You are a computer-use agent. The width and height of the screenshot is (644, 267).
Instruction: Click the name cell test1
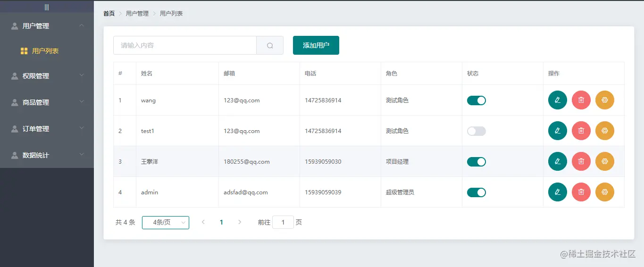point(148,131)
